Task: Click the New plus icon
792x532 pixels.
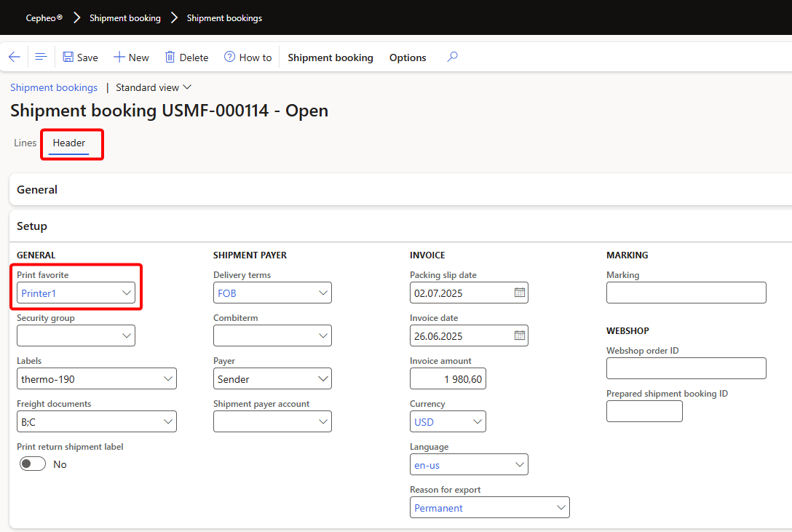Action: pos(119,57)
